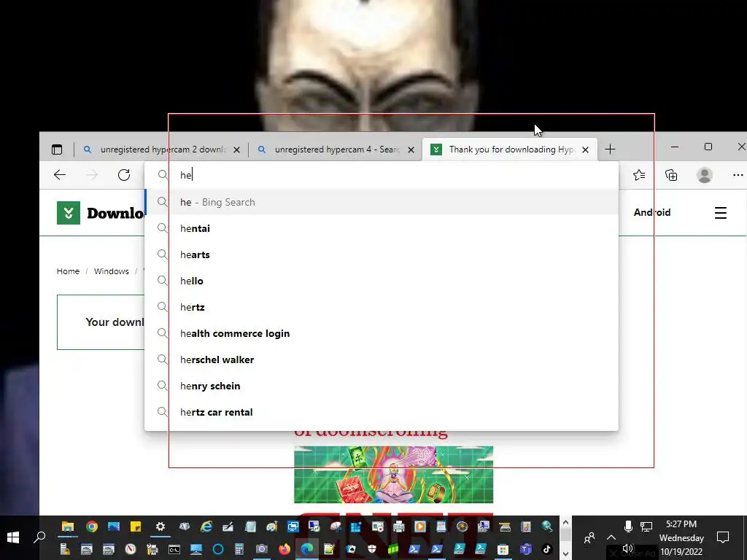Click the colorful ad illustration image
The width and height of the screenshot is (747, 560).
coord(393,474)
